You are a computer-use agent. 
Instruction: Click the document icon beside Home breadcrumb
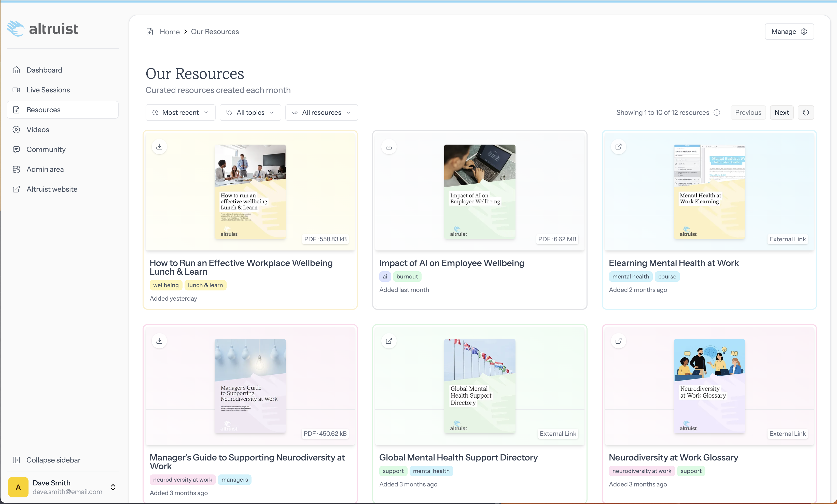coord(150,32)
